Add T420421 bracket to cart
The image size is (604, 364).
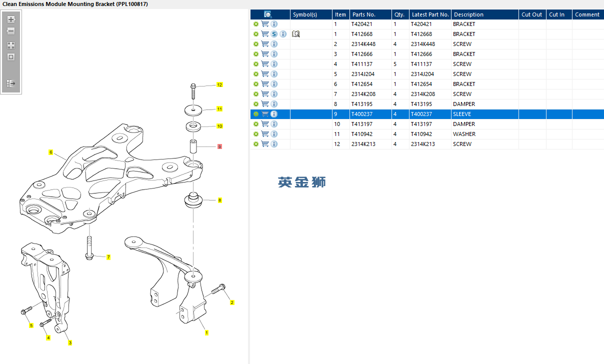265,24
